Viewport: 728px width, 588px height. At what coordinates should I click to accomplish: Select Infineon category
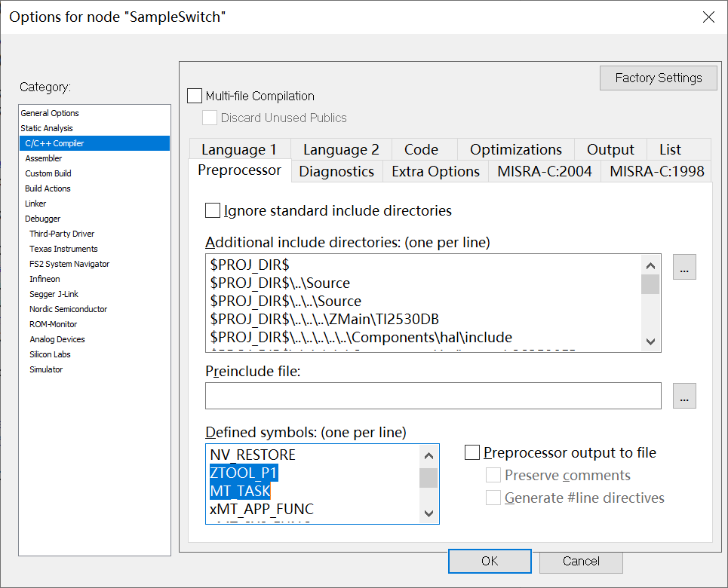click(95, 279)
